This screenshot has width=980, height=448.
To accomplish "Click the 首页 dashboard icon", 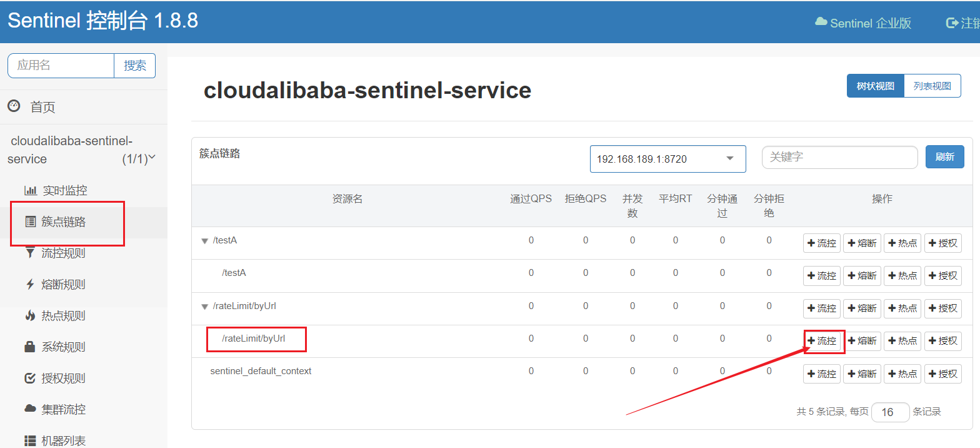I will coord(14,106).
